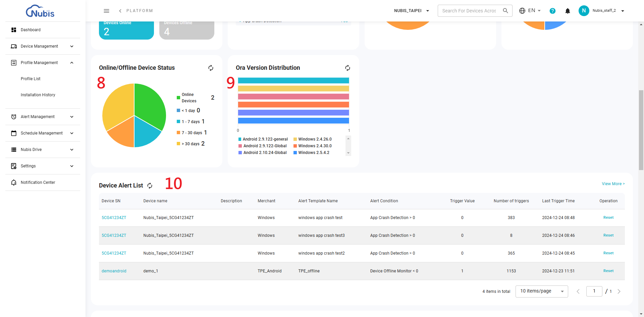The image size is (644, 317).
Task: Toggle Android 2.9.122-general legend entry
Action: coord(263,139)
